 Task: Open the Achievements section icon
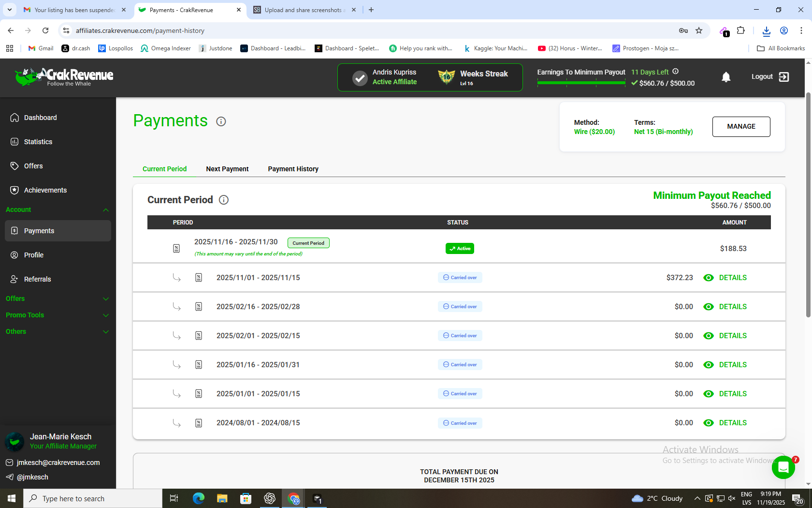coord(14,190)
